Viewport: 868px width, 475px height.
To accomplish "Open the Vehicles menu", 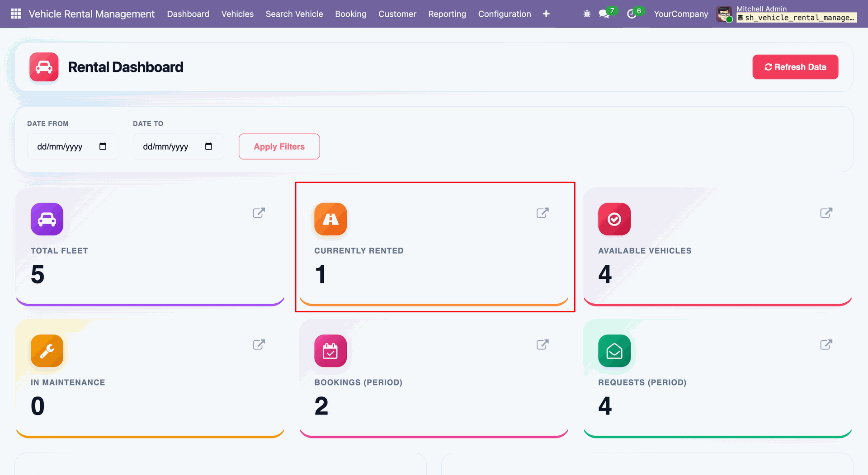I will pyautogui.click(x=237, y=14).
